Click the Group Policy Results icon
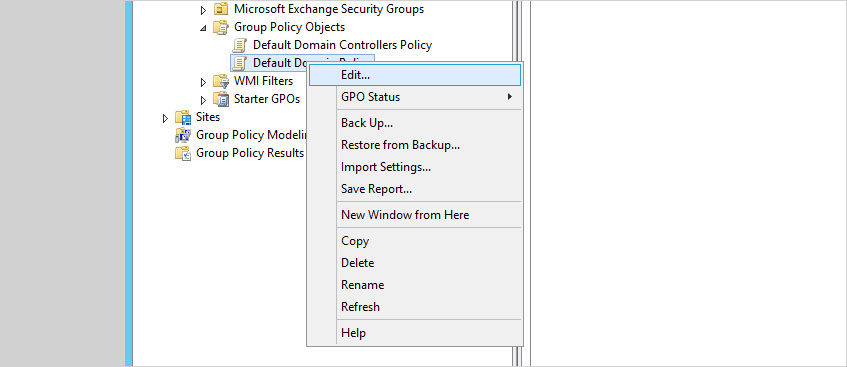The image size is (847, 367). coord(183,153)
